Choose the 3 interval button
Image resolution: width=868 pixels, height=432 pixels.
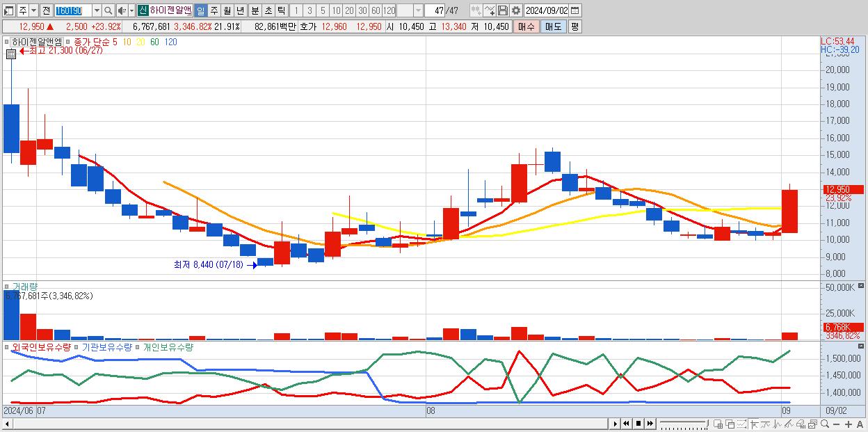pyautogui.click(x=310, y=10)
